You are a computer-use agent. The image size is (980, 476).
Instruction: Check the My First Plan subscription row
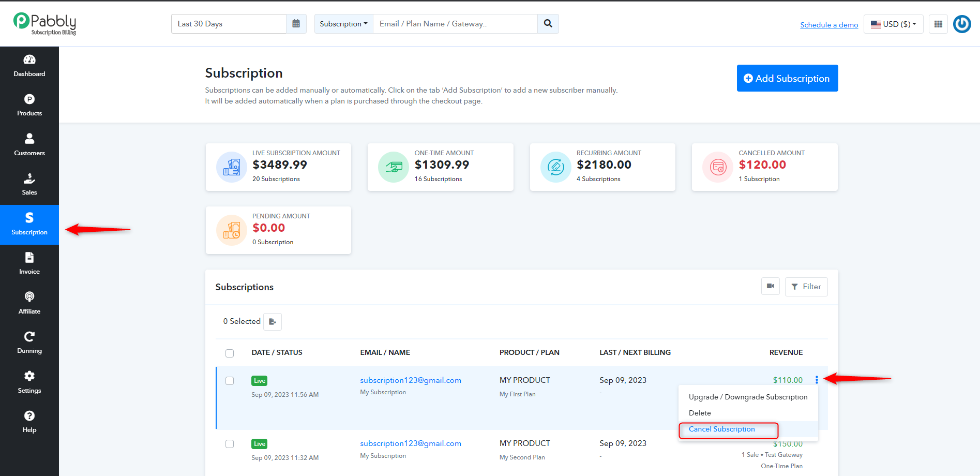coord(230,381)
